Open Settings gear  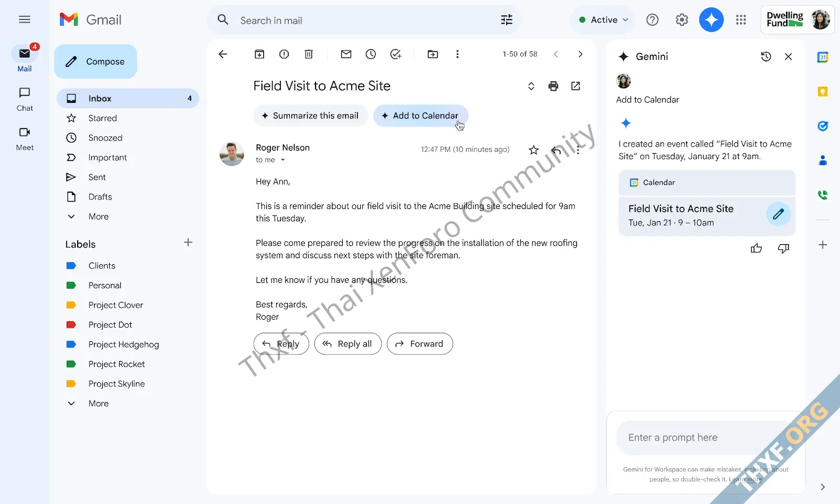click(681, 20)
